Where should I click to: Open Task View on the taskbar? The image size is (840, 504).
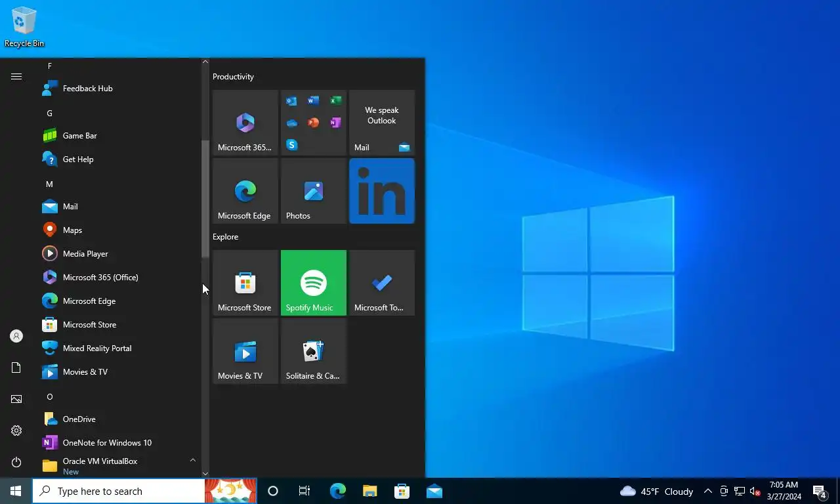coord(304,491)
